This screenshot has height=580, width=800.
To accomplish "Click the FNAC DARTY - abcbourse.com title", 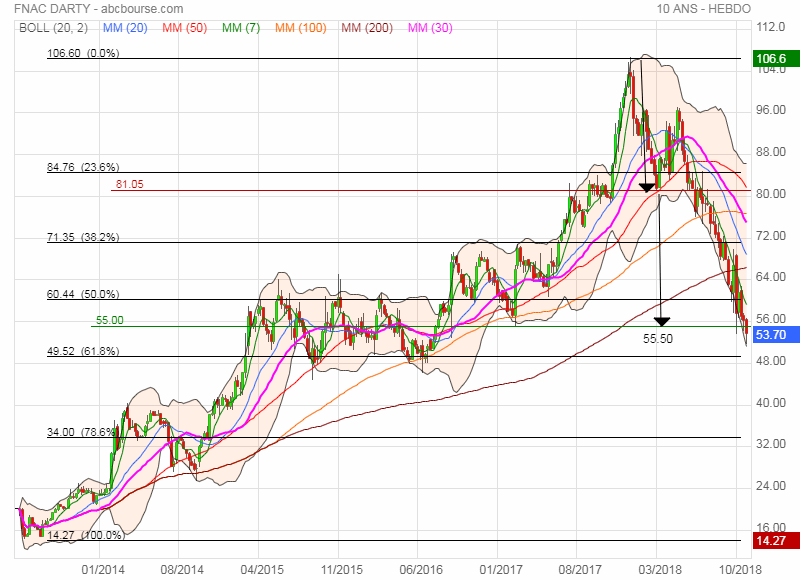I will click(x=98, y=9).
